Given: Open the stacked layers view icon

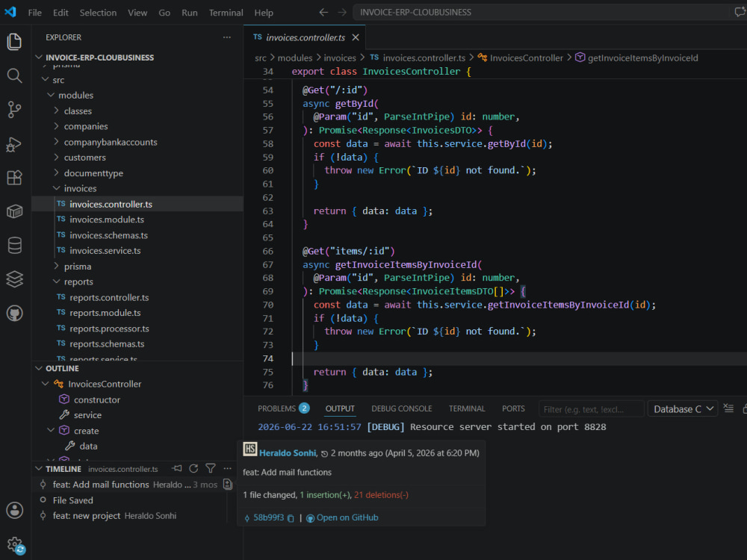Looking at the screenshot, I should pyautogui.click(x=14, y=279).
